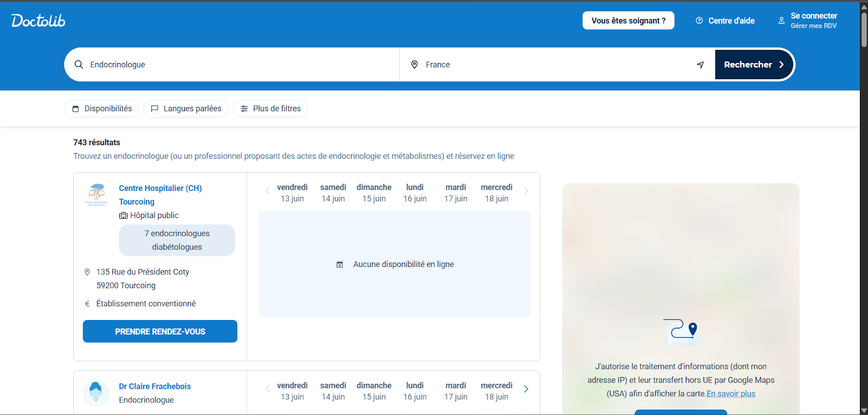Click the user profile icon
Screen dimensions: 868x415
[781, 21]
